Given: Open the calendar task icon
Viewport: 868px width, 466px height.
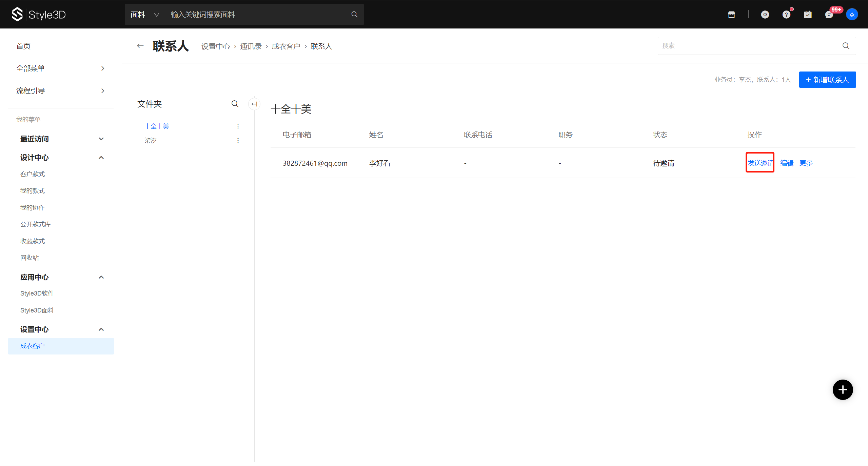Looking at the screenshot, I should (x=808, y=15).
